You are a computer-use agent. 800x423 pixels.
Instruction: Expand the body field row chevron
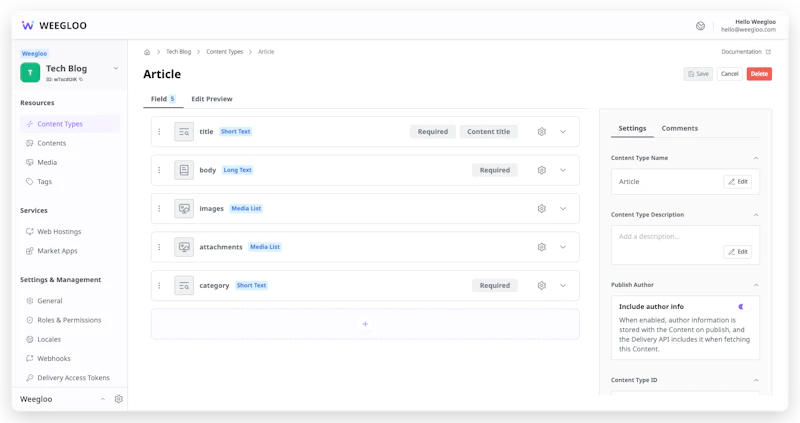click(x=563, y=170)
